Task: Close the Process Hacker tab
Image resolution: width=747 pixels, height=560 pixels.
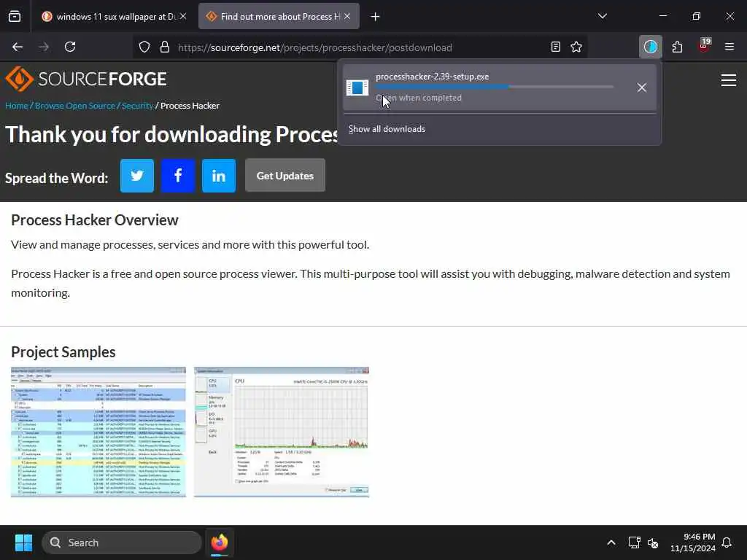Action: pyautogui.click(x=347, y=16)
